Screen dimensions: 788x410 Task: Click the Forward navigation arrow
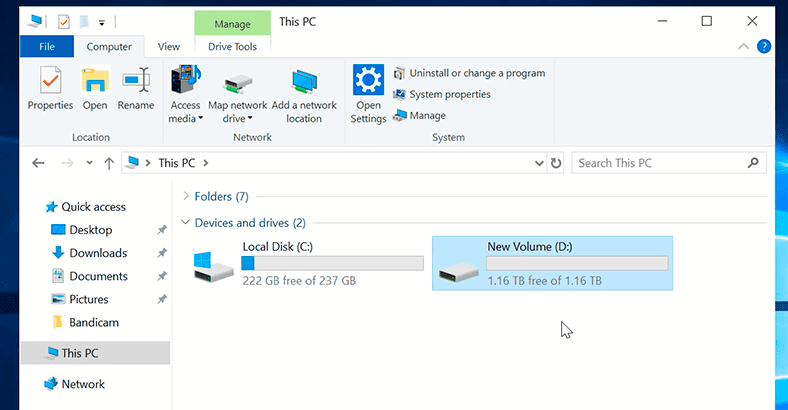coord(67,163)
